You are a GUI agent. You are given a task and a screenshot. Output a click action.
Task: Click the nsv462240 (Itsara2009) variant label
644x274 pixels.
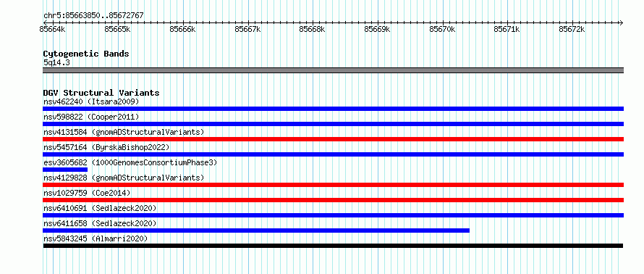[x=91, y=101]
